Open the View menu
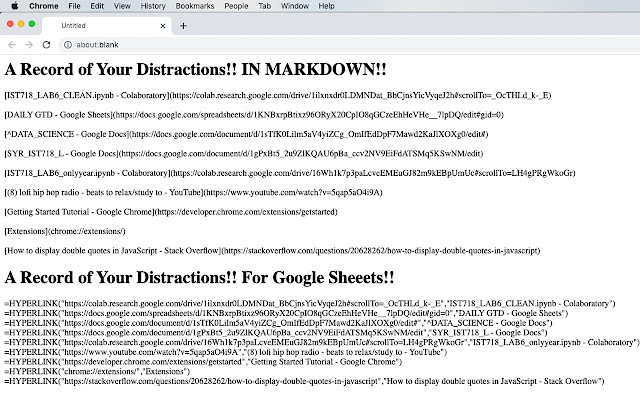The image size is (640, 400). coord(122,6)
